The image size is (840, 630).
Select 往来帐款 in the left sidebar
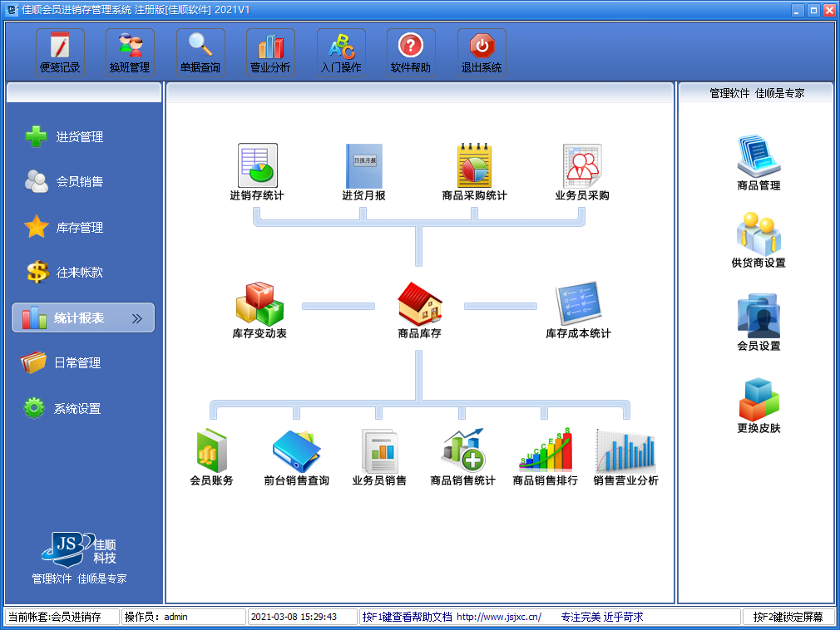64,272
